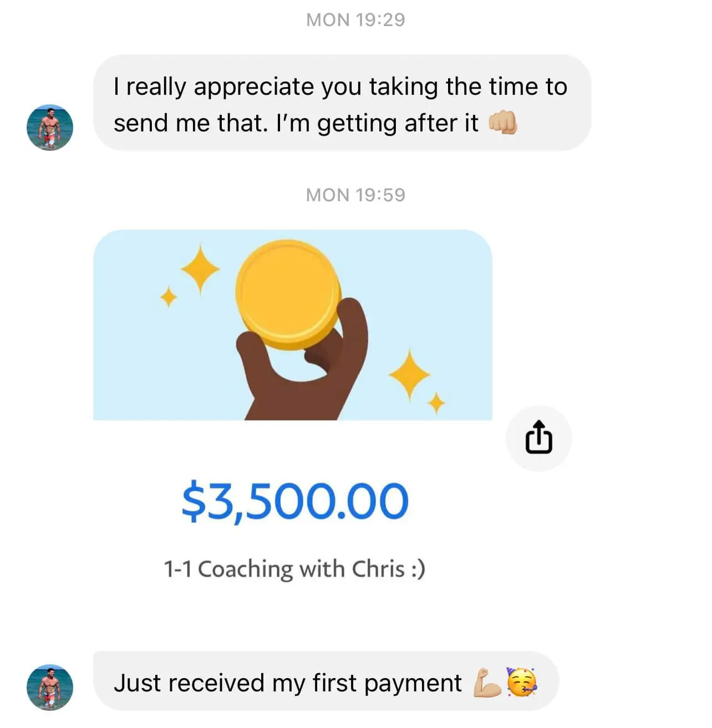
Task: Tap the flexed bicep emoji
Action: coord(487,683)
